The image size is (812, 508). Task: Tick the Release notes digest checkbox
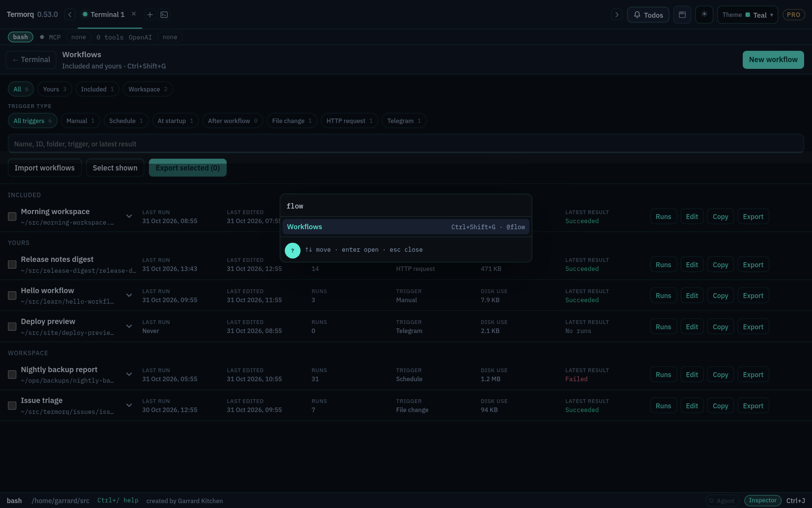12,265
